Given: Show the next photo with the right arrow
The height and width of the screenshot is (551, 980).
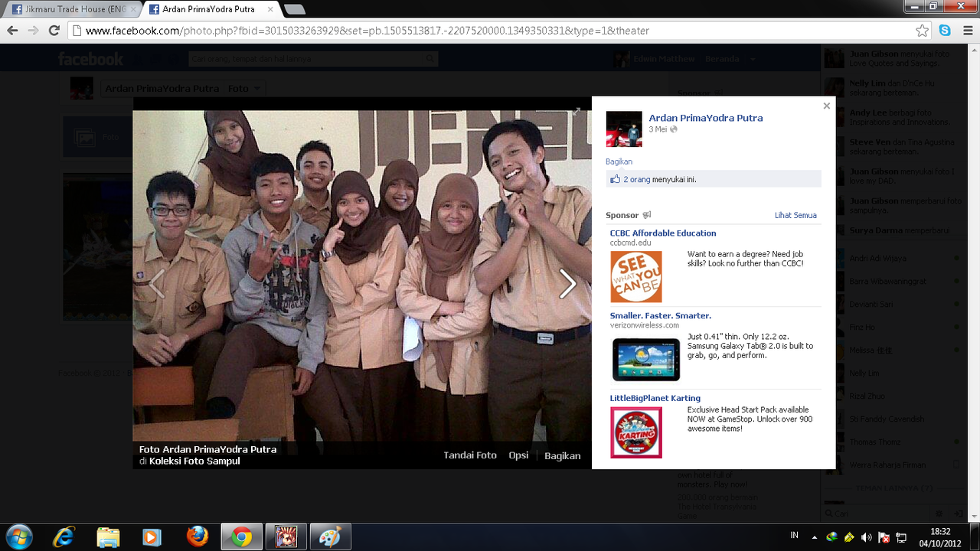Looking at the screenshot, I should (x=567, y=283).
